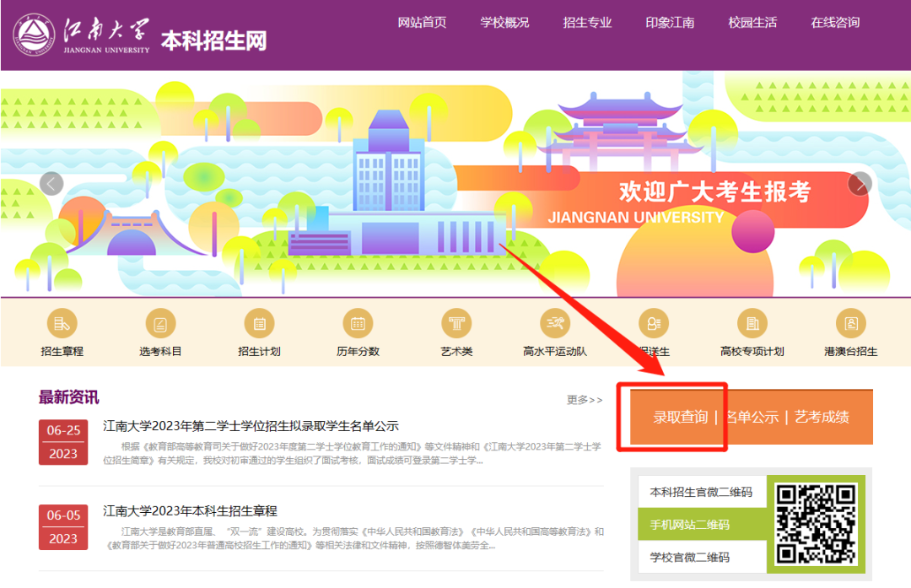Screen dimensions: 911x588
Task: Show previous banner slide arrow
Action: 51,184
